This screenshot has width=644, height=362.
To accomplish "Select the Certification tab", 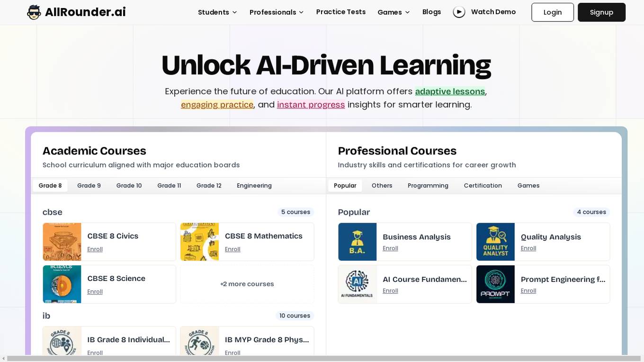I will (x=483, y=186).
